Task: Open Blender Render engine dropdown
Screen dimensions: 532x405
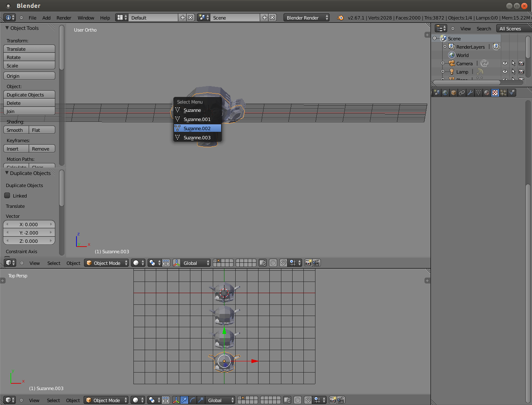Action: pos(307,17)
